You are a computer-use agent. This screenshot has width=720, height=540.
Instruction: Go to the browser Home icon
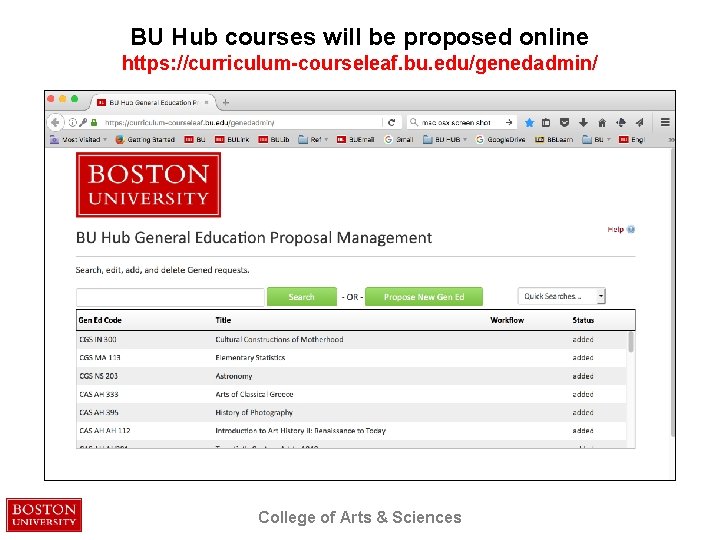602,123
